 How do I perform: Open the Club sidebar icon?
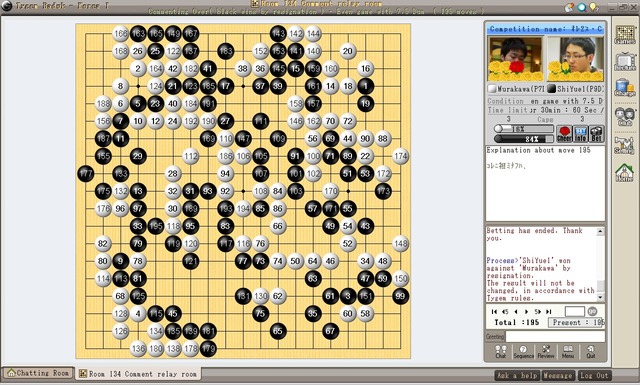click(625, 116)
